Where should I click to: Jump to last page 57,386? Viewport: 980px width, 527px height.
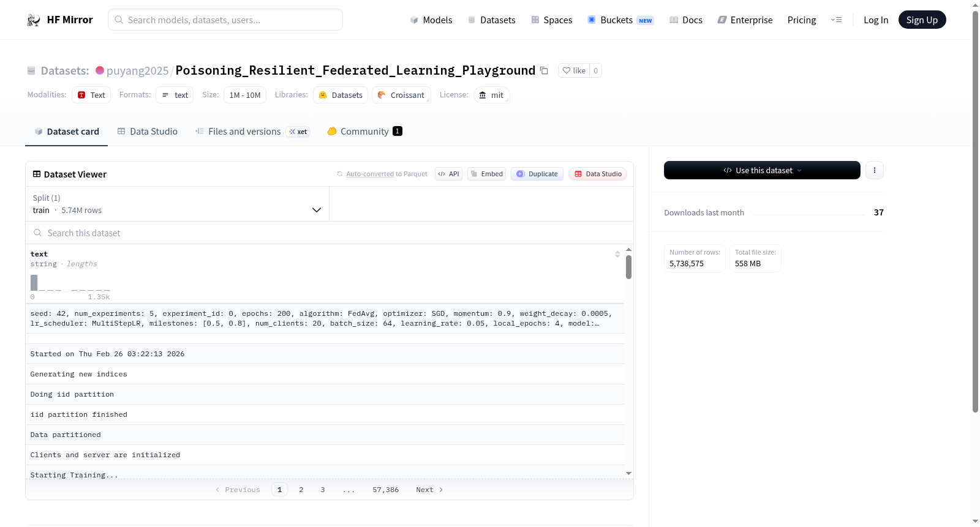coord(386,490)
